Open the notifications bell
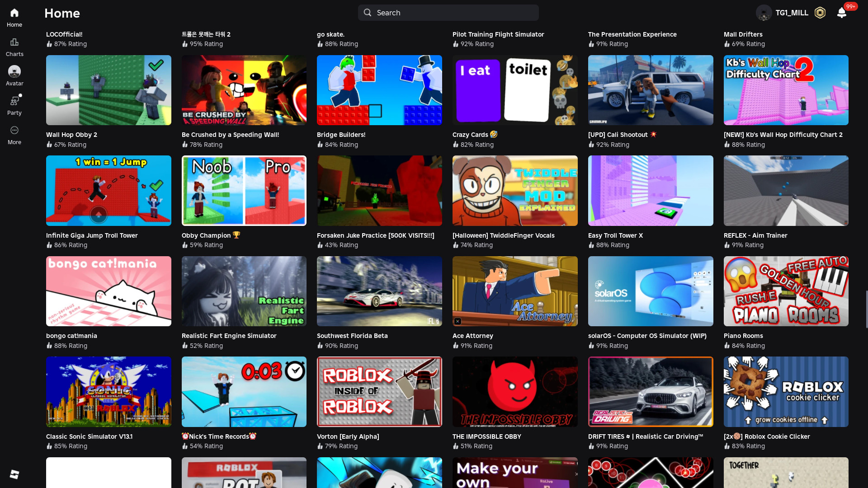This screenshot has height=488, width=868. [842, 13]
